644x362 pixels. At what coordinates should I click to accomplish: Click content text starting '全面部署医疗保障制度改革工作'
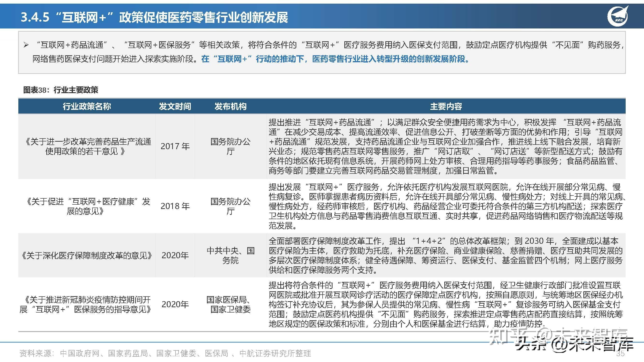click(x=446, y=255)
